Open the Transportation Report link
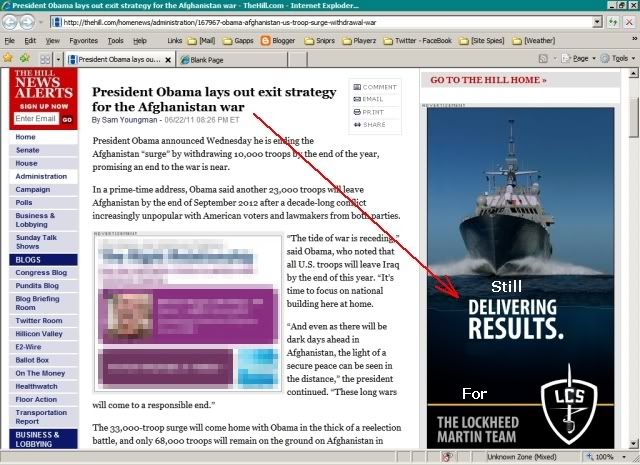 43,417
